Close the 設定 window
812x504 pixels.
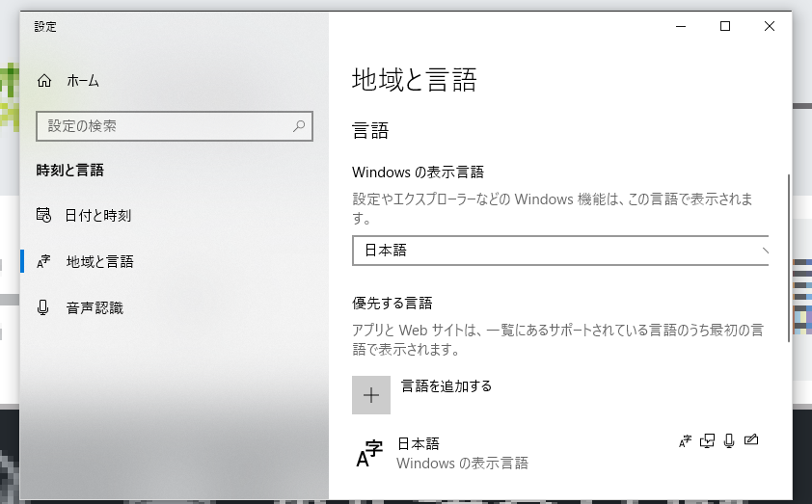770,26
